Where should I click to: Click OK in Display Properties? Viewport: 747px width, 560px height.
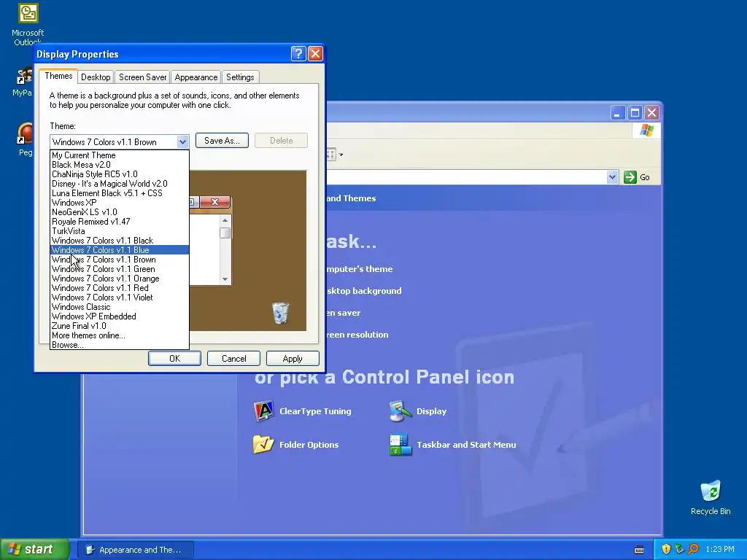pyautogui.click(x=174, y=359)
